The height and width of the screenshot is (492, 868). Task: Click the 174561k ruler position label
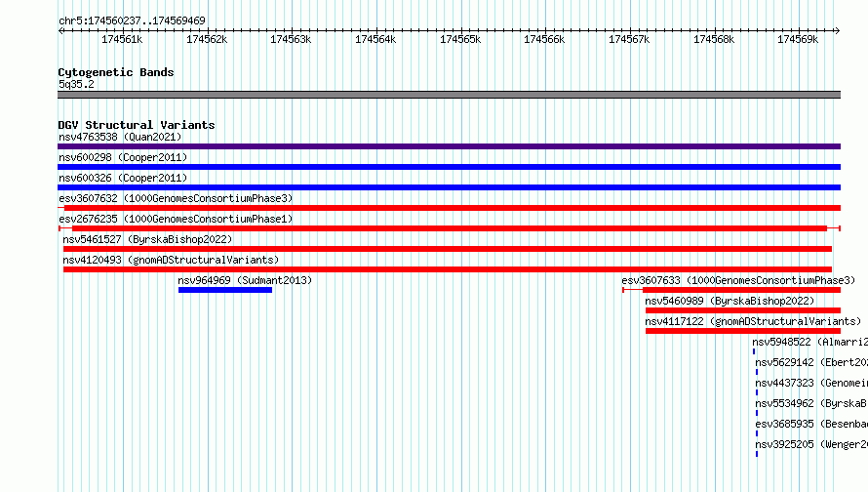coord(122,39)
